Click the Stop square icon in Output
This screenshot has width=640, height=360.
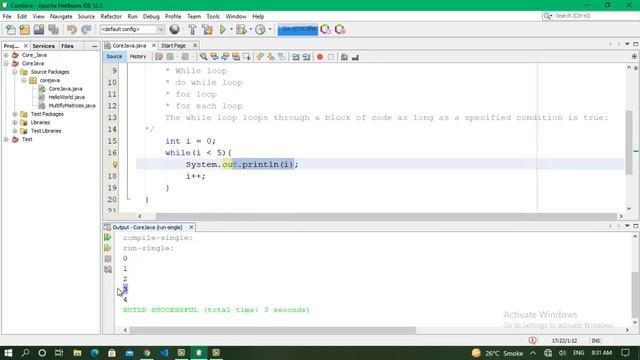108,259
